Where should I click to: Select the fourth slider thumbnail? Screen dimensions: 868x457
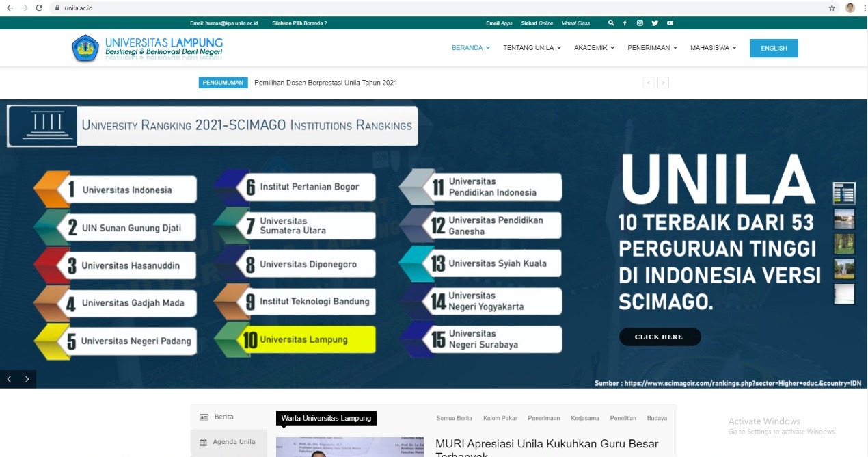[844, 269]
